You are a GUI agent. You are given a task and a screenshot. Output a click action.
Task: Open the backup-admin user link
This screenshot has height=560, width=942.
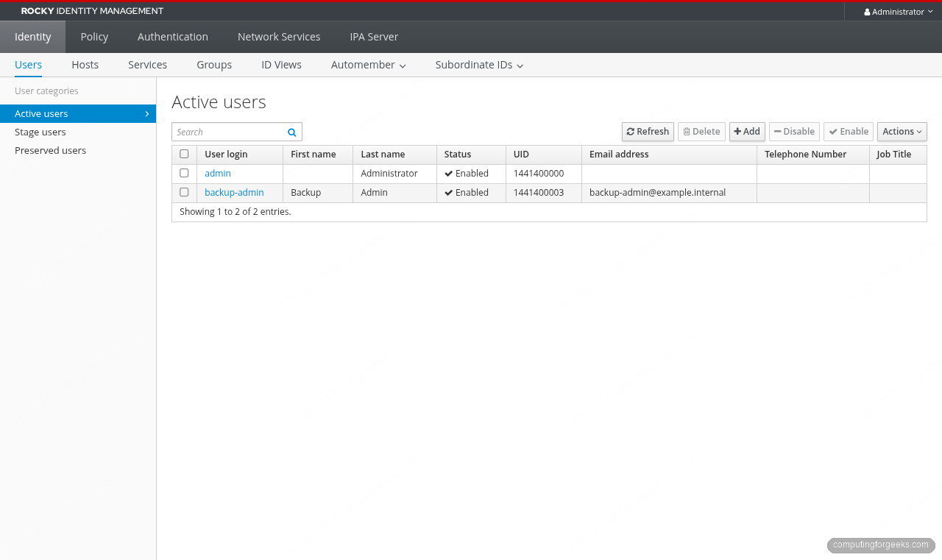234,192
